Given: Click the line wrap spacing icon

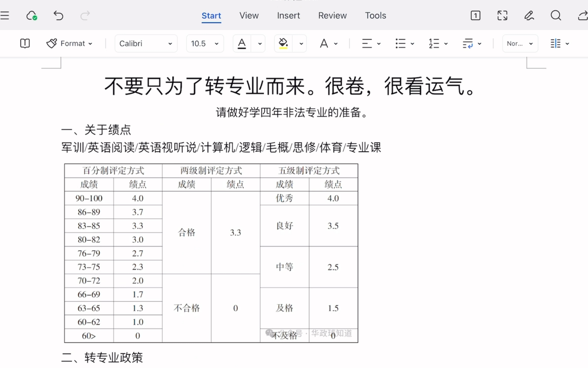Looking at the screenshot, I should point(468,43).
